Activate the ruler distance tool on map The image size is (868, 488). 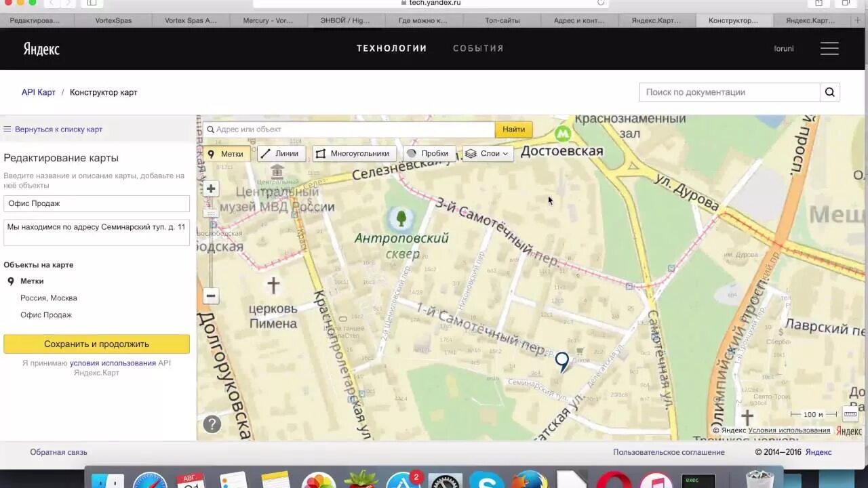tap(850, 414)
